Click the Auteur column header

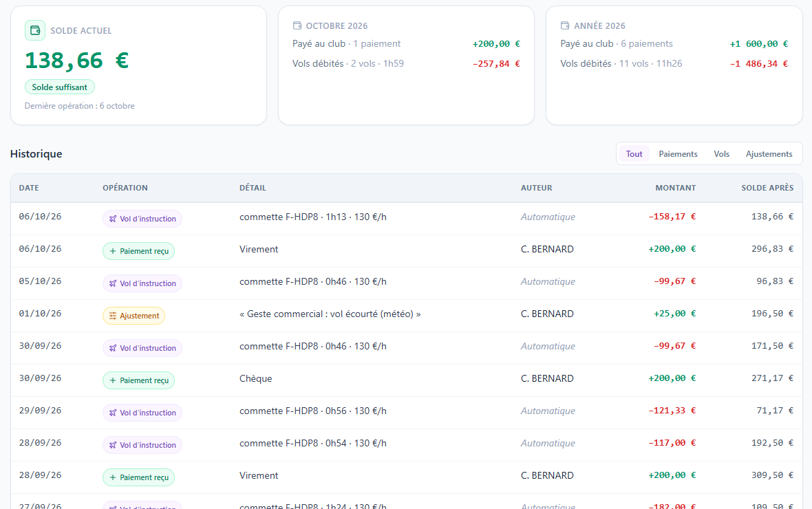click(x=537, y=188)
